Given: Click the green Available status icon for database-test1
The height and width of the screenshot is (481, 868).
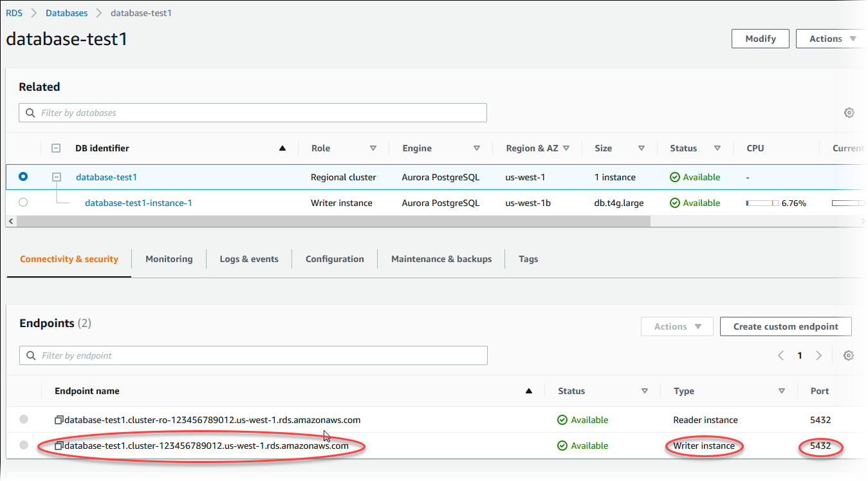Looking at the screenshot, I should (675, 177).
